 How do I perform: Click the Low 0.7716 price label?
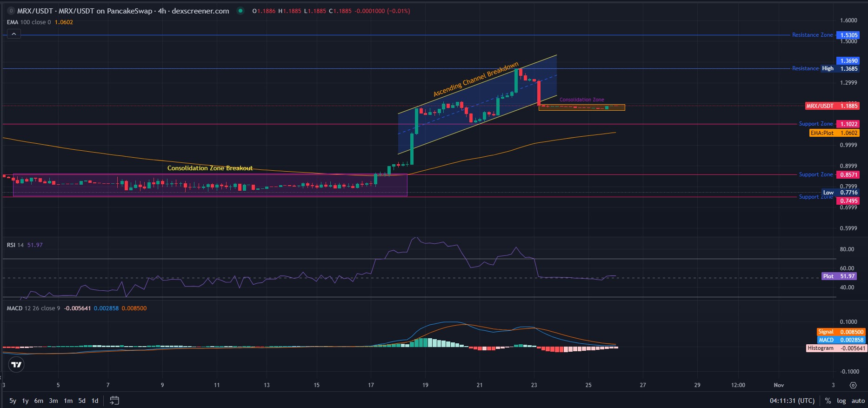840,192
